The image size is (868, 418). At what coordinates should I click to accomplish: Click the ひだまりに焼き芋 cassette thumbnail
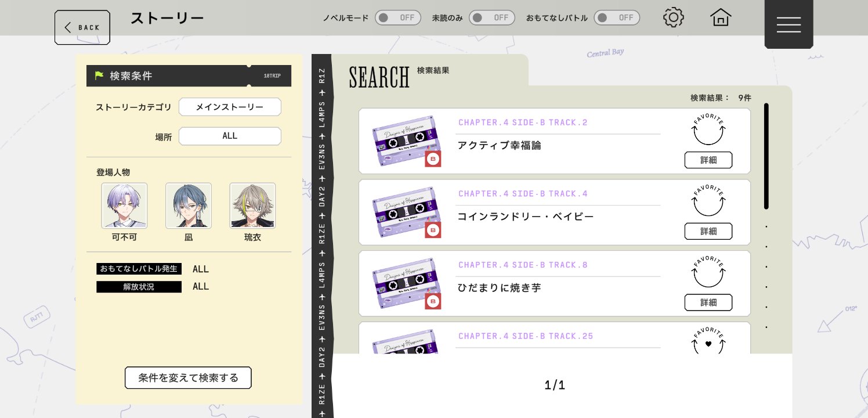click(x=406, y=283)
